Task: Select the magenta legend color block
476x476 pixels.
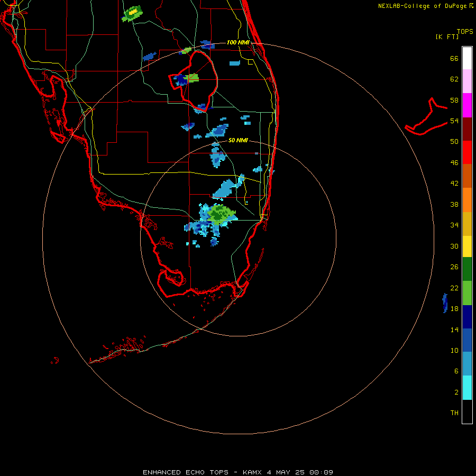Action: [467, 105]
